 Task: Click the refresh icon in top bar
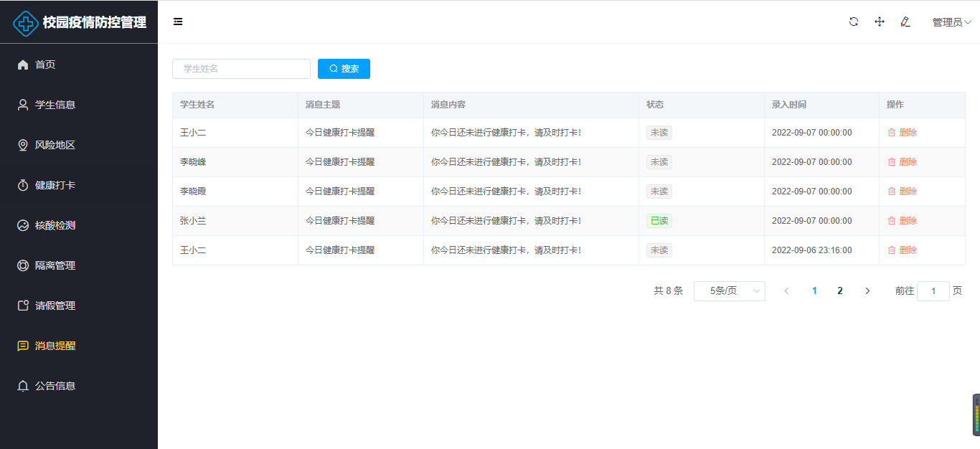(x=854, y=22)
